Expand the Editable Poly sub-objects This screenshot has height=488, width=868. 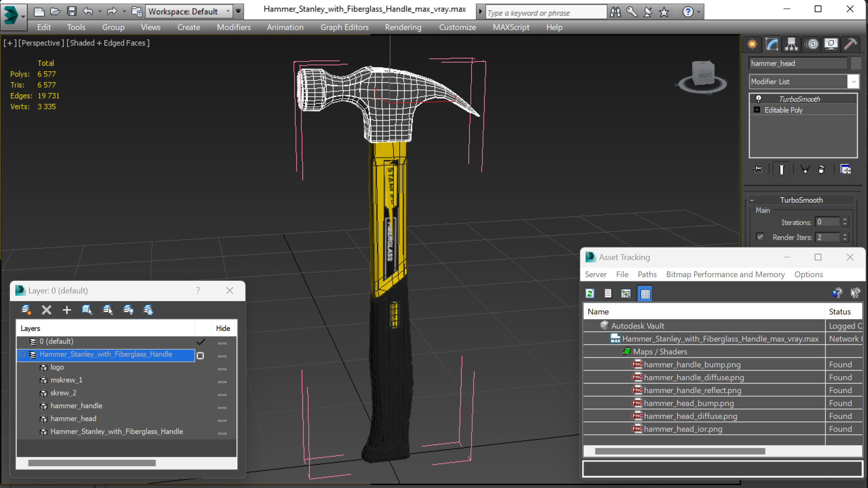757,110
